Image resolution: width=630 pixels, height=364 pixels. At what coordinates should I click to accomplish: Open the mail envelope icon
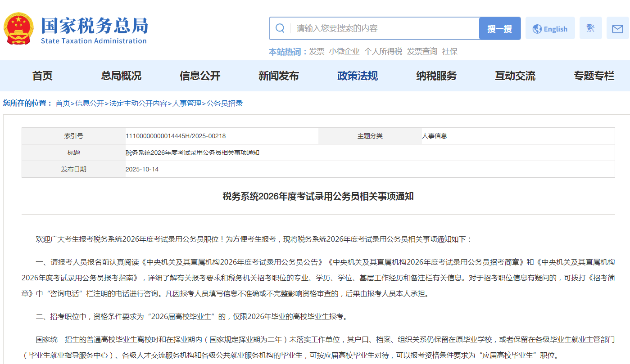[x=617, y=29]
